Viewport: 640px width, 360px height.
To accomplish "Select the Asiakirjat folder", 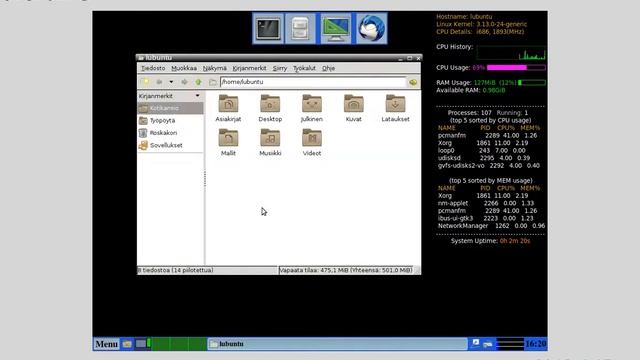I will point(228,108).
